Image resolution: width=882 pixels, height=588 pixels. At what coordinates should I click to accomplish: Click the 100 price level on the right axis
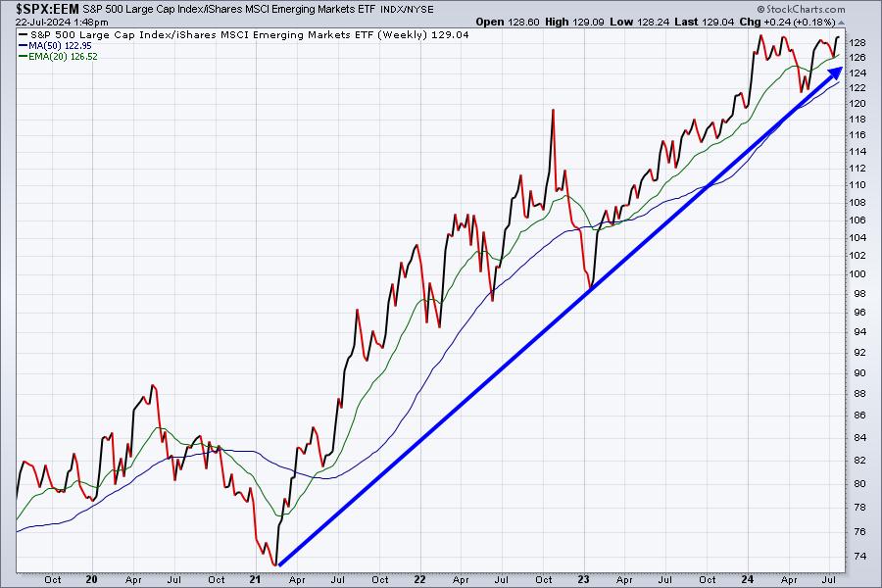(x=857, y=274)
